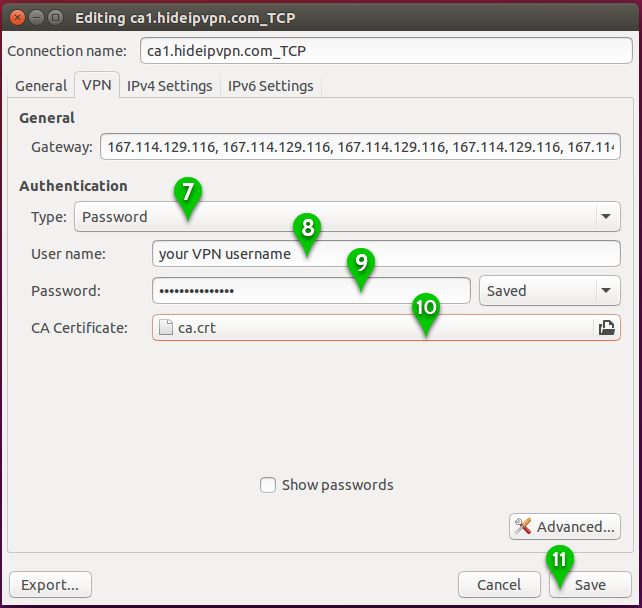Screen dimensions: 642x608
Task: Focus the Connection name field
Action: click(386, 51)
